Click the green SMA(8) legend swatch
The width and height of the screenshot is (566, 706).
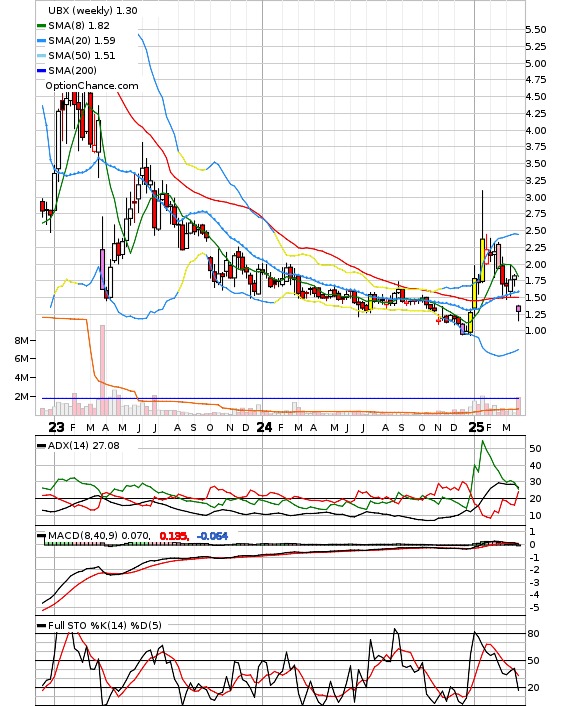(41, 26)
